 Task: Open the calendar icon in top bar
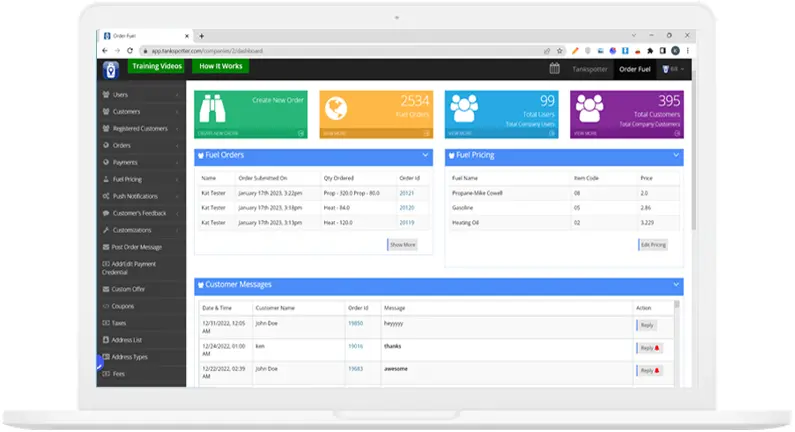[x=554, y=68]
